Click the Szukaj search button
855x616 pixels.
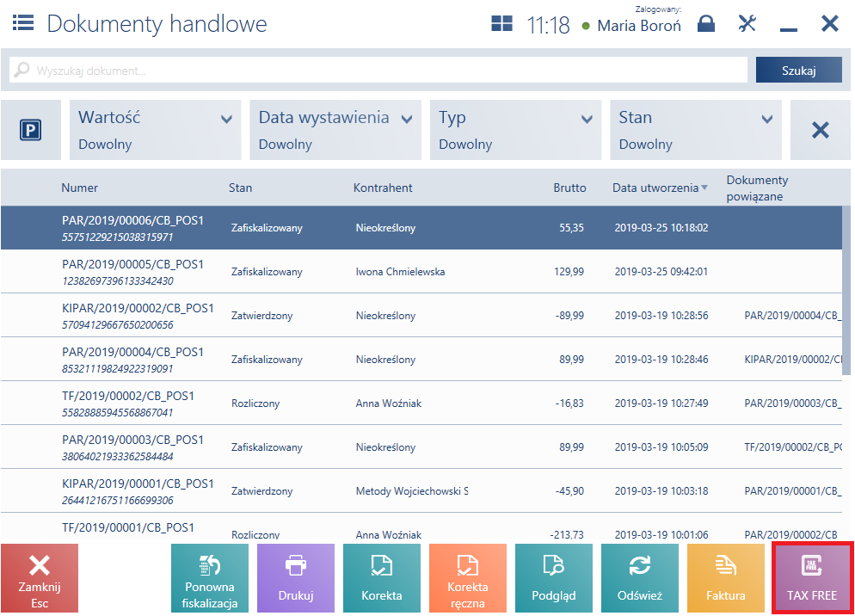click(799, 71)
